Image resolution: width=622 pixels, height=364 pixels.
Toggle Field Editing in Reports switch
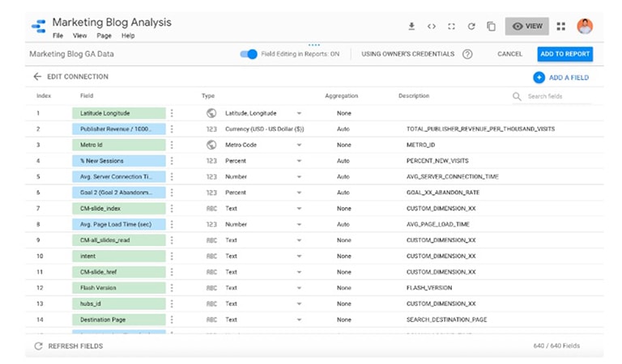(249, 54)
